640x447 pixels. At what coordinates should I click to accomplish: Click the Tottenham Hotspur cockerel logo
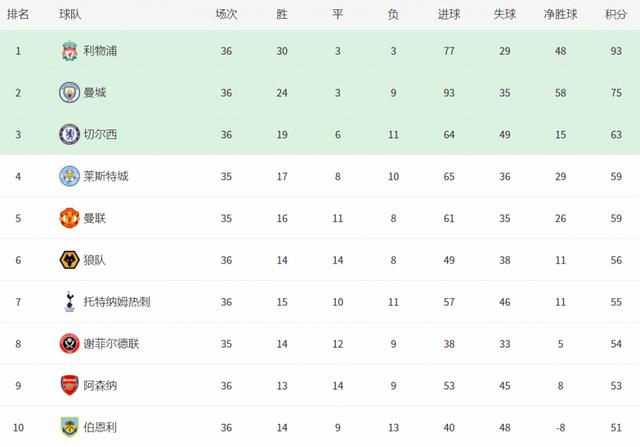(x=70, y=302)
